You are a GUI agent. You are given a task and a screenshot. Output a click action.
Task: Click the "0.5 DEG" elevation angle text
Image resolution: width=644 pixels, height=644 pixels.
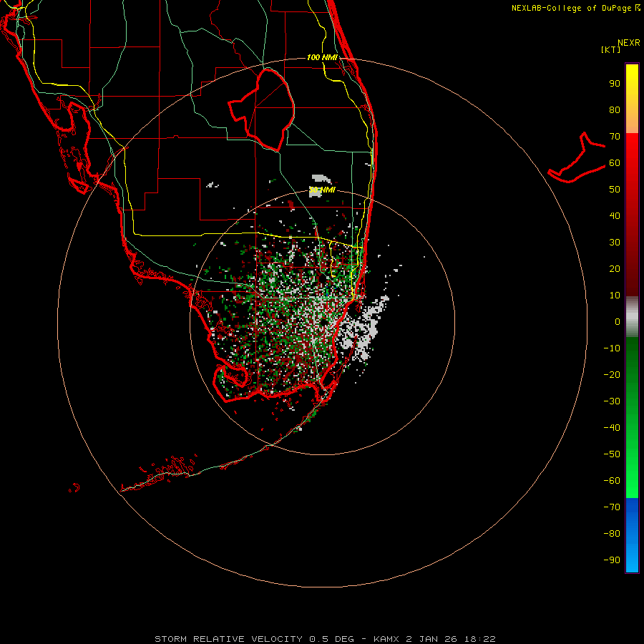331,639
